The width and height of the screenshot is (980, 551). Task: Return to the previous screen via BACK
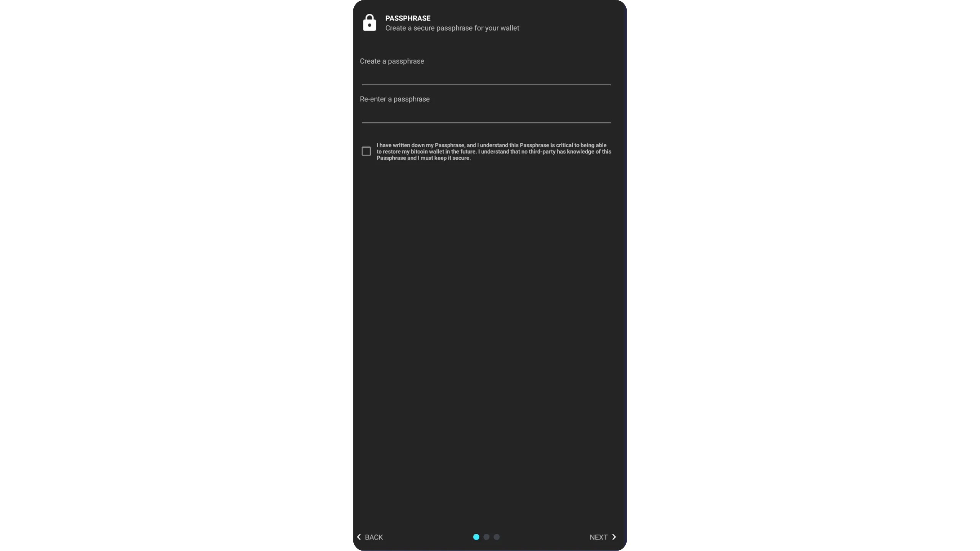coord(370,537)
